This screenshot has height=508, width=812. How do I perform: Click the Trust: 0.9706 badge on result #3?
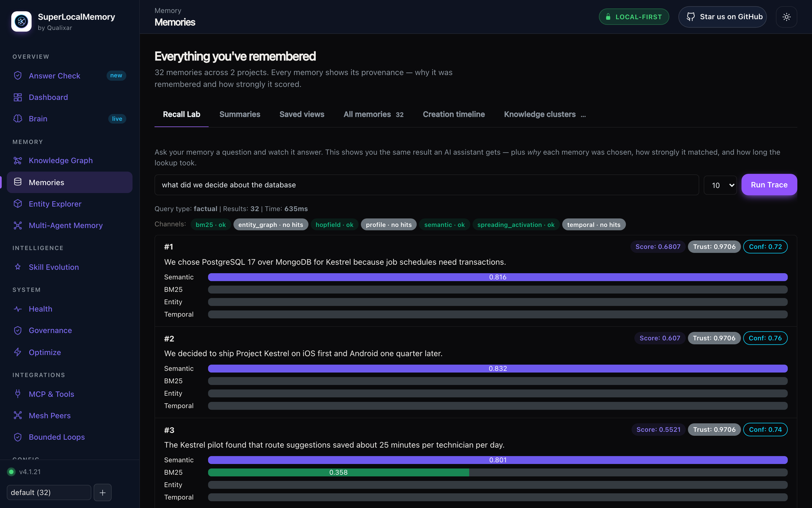tap(714, 429)
